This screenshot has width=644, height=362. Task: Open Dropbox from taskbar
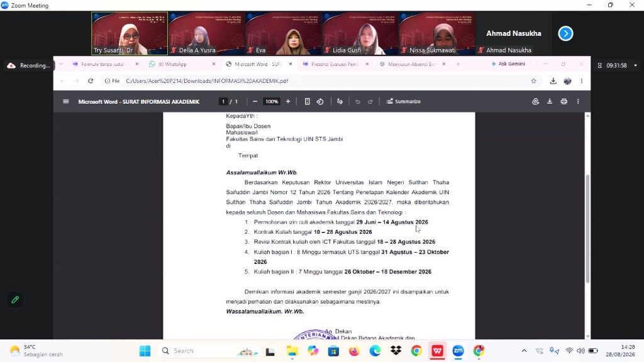click(396, 351)
